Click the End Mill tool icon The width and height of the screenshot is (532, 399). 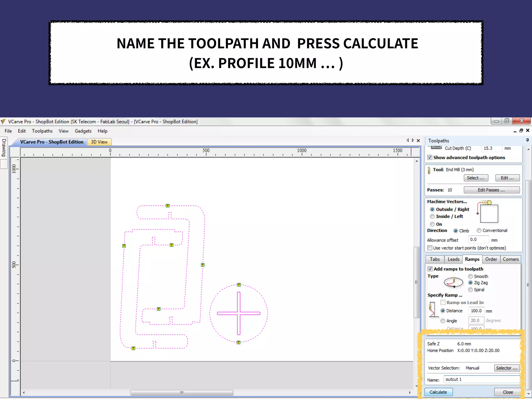(429, 170)
